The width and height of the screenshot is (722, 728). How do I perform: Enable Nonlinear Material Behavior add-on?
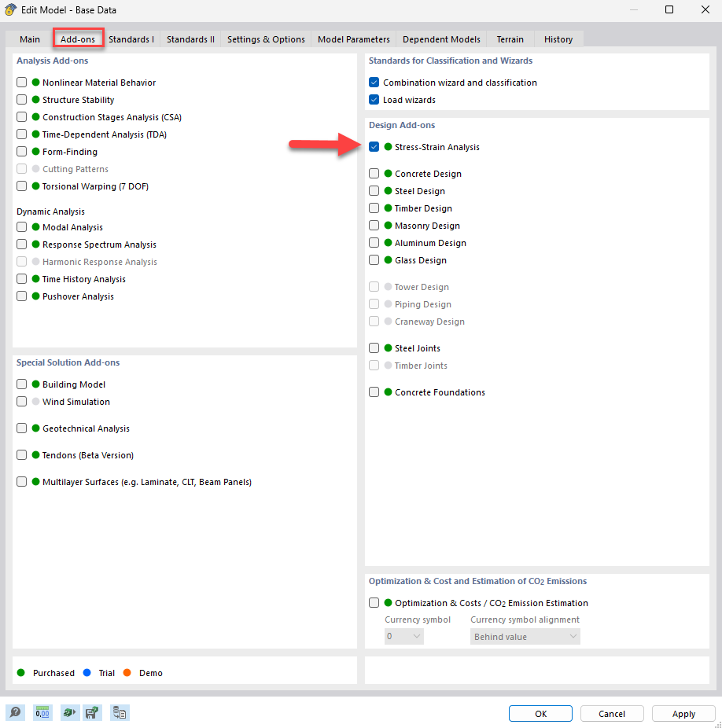22,83
